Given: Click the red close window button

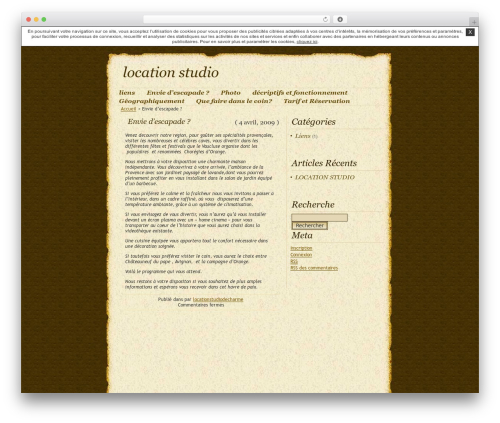Looking at the screenshot, I should click(x=29, y=19).
